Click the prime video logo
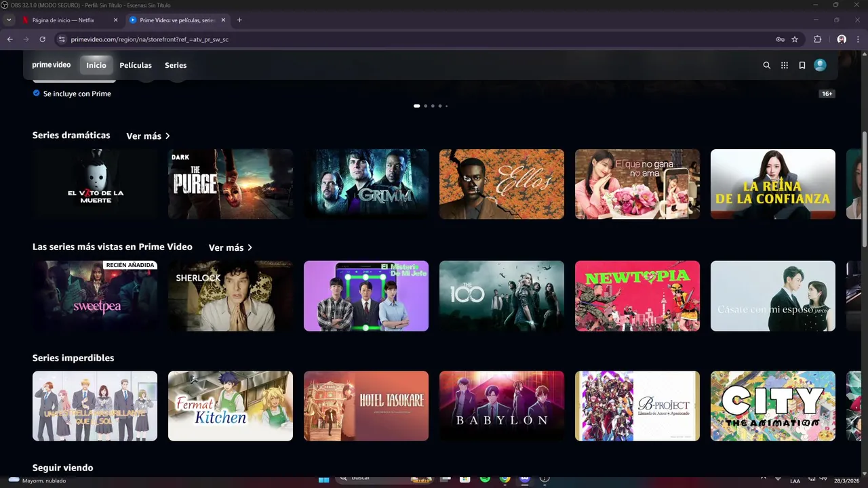 tap(52, 65)
